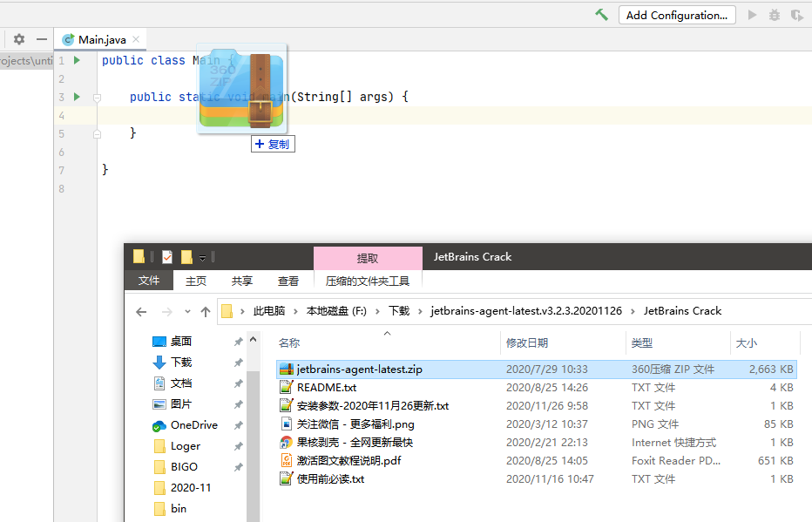Image resolution: width=812 pixels, height=522 pixels.
Task: Go back in Explorer navigation
Action: tap(141, 311)
